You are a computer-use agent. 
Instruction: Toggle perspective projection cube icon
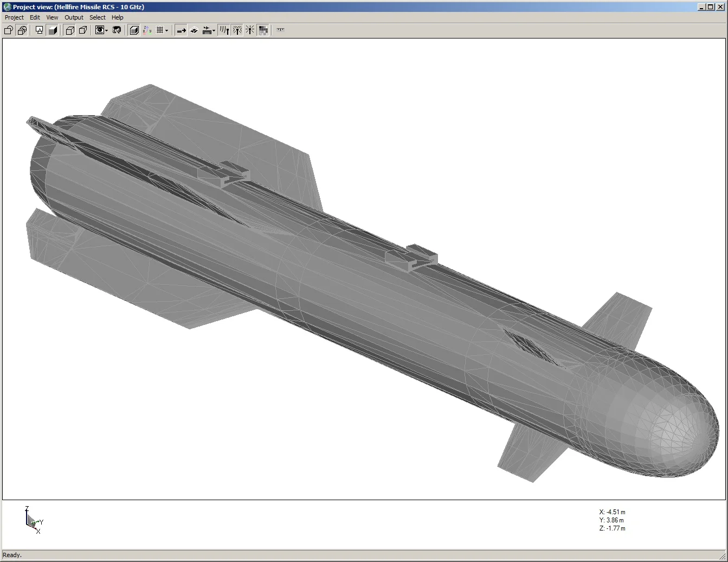[82, 30]
